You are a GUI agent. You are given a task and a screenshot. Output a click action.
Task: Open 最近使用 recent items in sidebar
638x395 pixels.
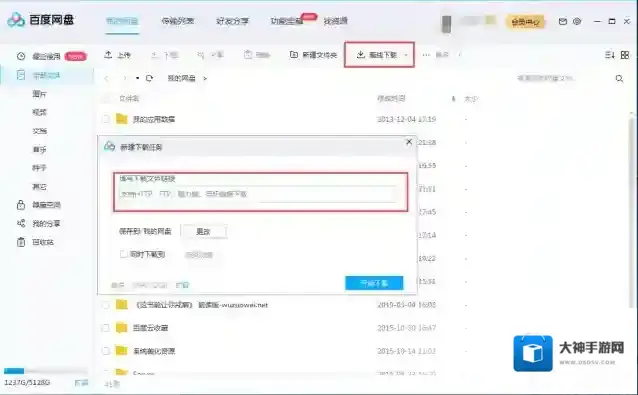46,56
